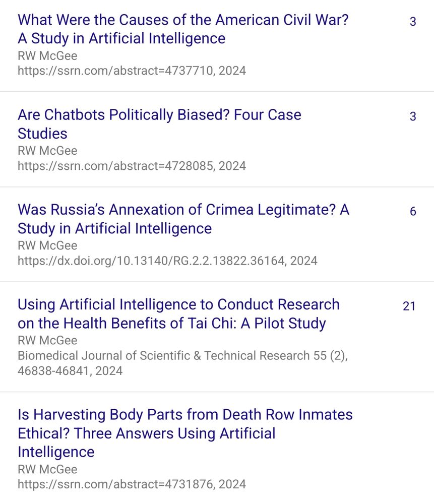
Task: Open the American Civil War causes article
Action: [x=183, y=29]
